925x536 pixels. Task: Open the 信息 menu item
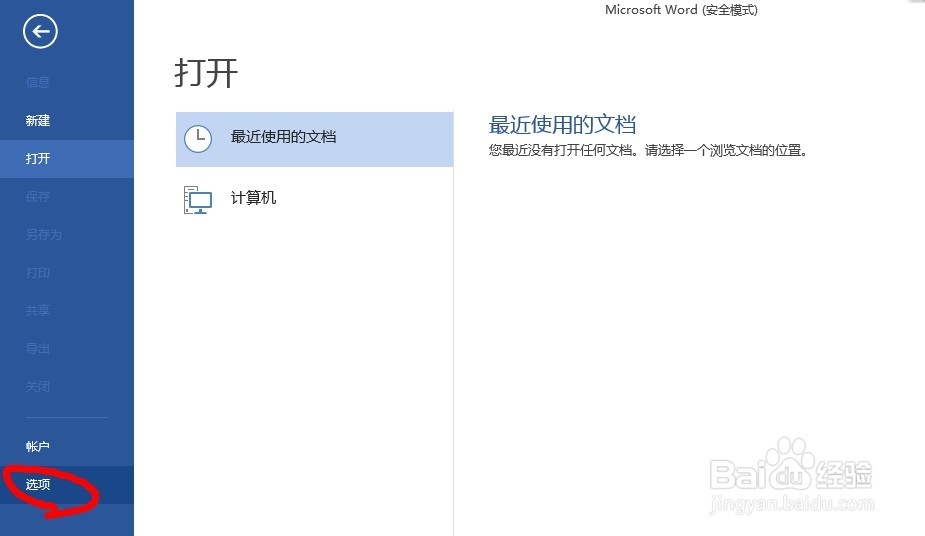(x=37, y=83)
